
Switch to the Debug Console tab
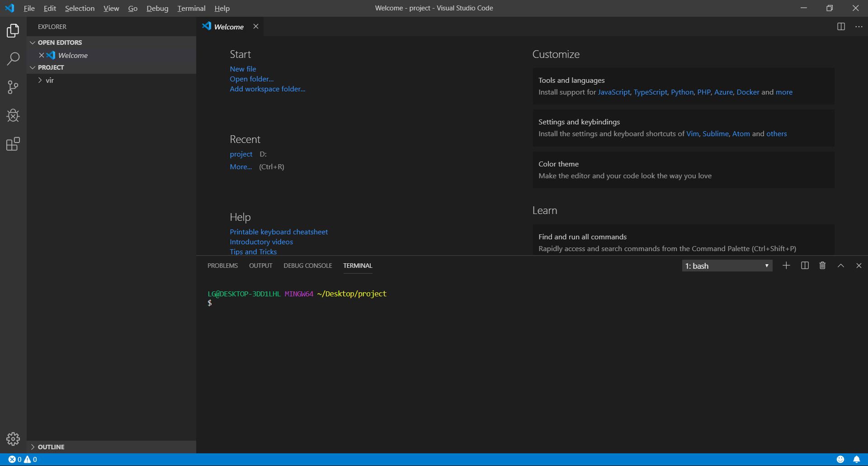pos(308,266)
